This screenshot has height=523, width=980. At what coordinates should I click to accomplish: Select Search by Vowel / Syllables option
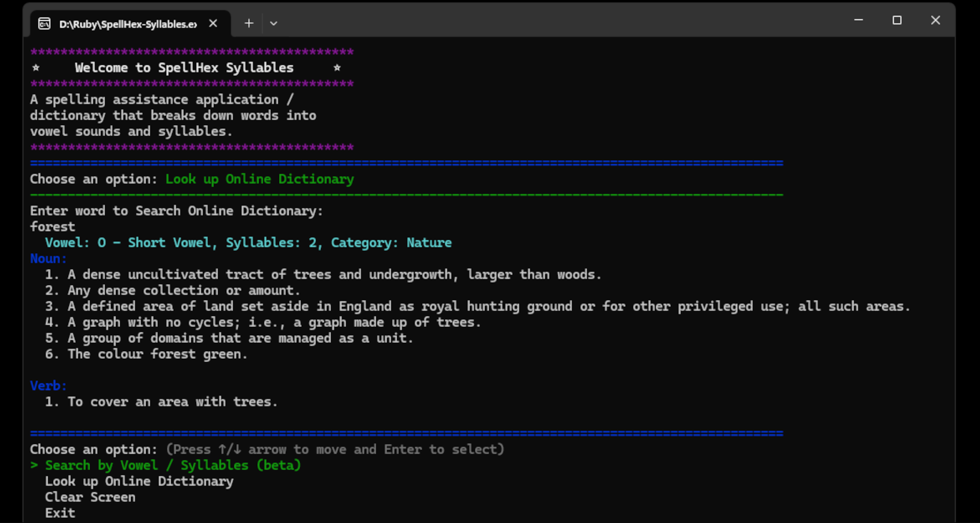[x=173, y=465]
